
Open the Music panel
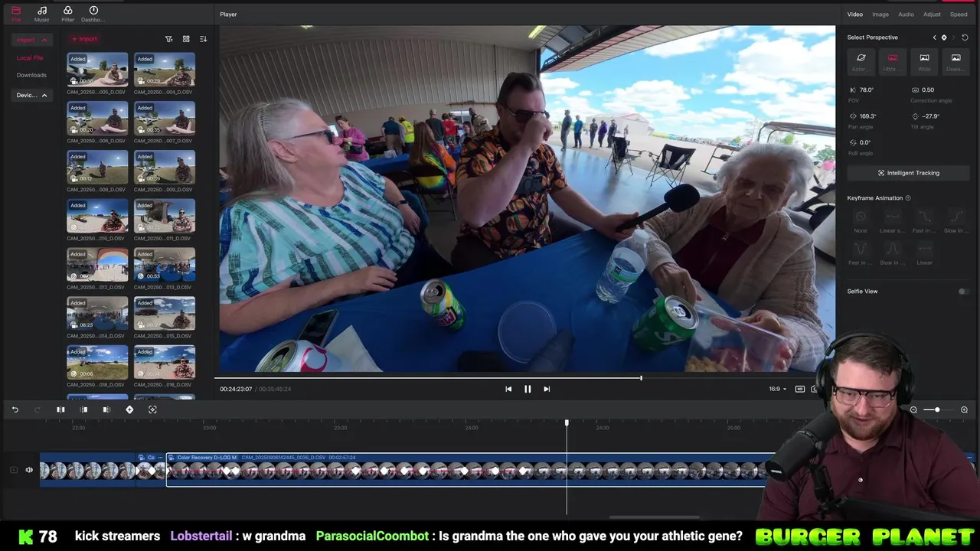pos(42,13)
